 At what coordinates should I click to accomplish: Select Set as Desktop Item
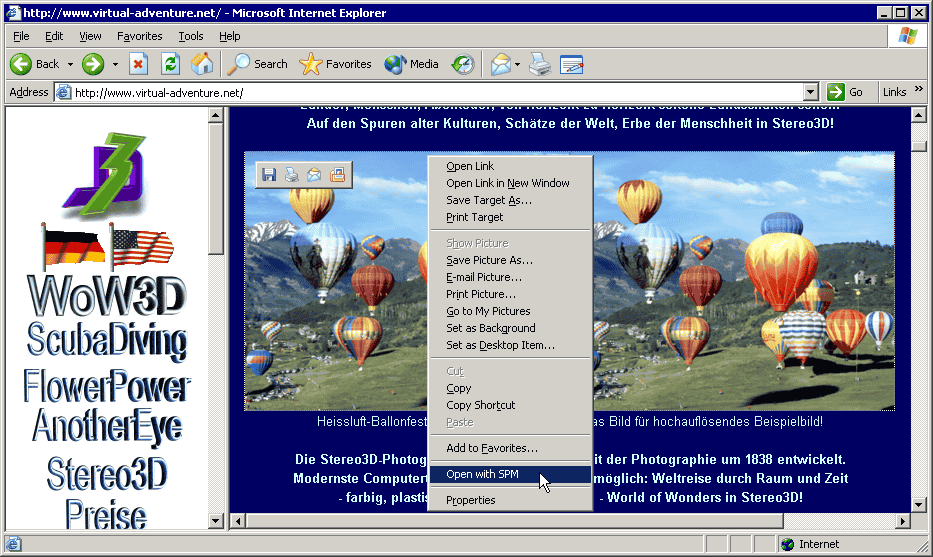point(511,345)
